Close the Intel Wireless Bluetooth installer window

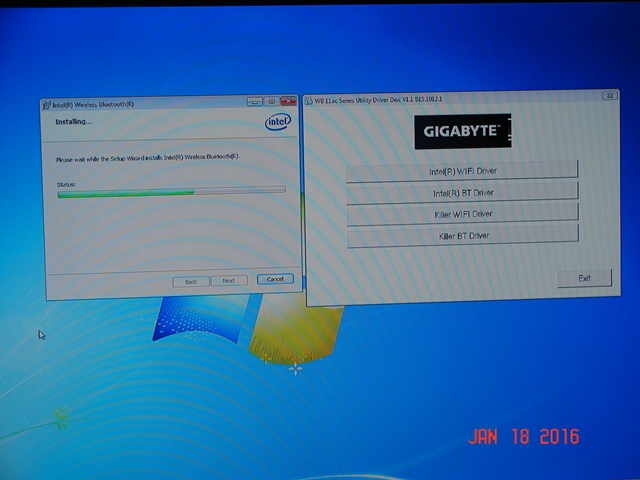tap(288, 100)
